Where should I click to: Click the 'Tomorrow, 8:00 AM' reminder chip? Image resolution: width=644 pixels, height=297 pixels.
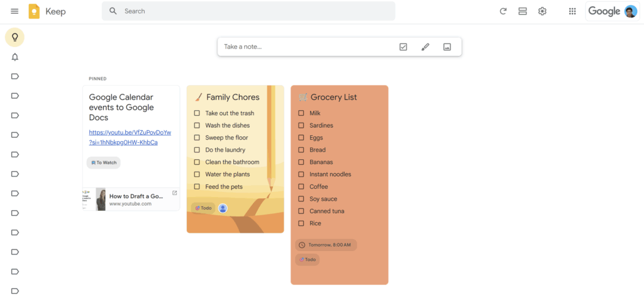(326, 245)
